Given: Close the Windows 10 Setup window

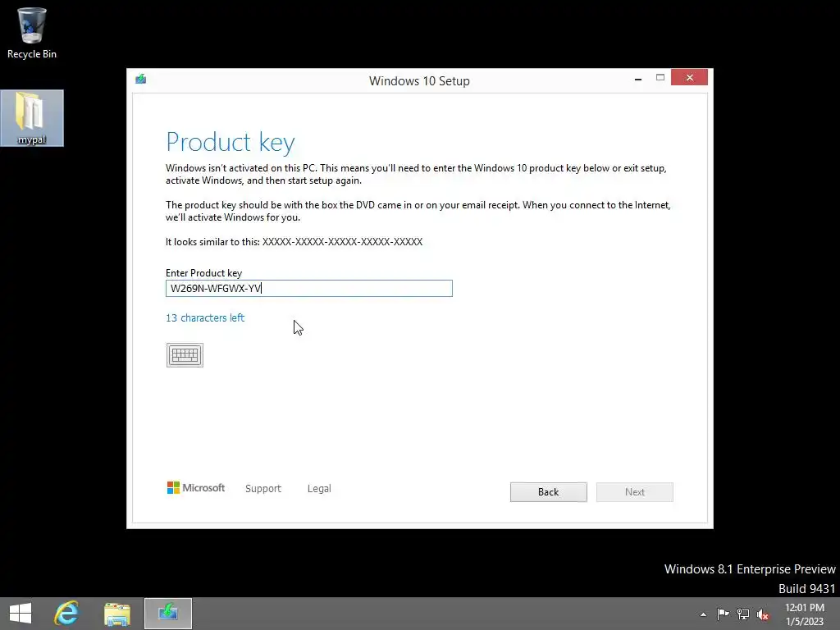Looking at the screenshot, I should click(689, 78).
